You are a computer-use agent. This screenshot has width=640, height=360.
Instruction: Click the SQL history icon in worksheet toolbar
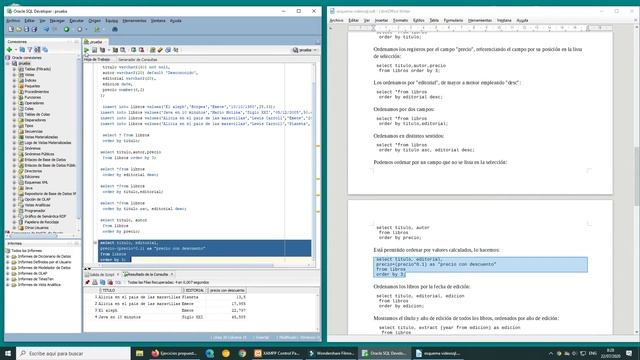(x=168, y=50)
